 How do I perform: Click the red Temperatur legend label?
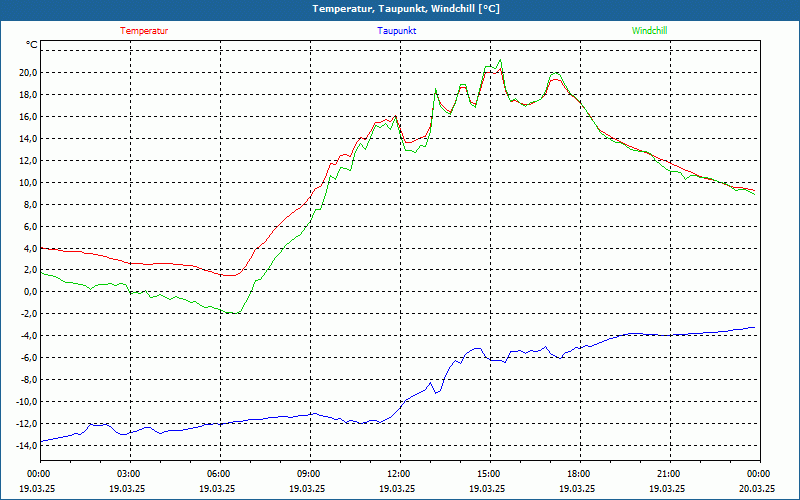[144, 31]
